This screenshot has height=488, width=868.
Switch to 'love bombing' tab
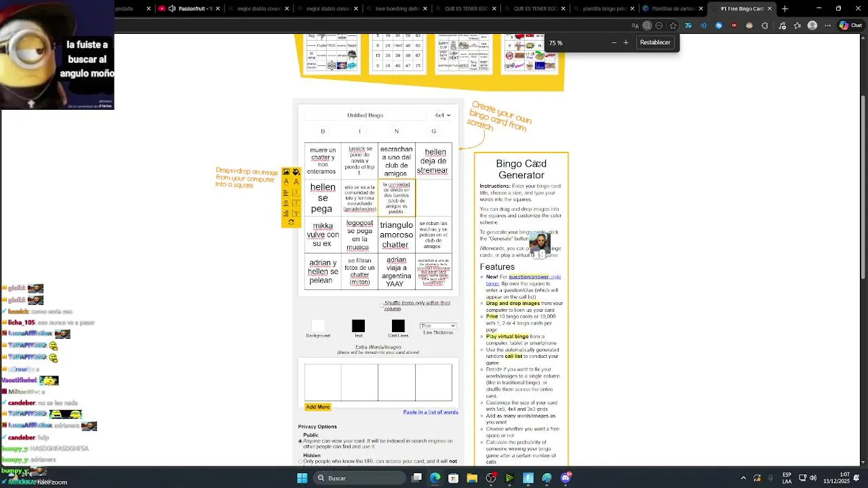[397, 9]
